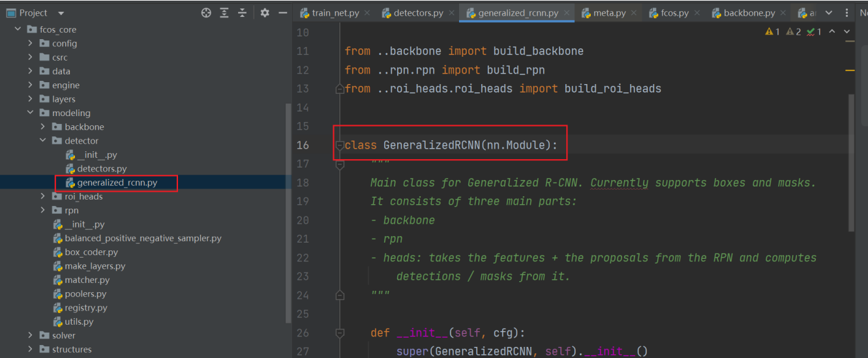Screen dimensions: 868x358
Task: Show hidden editor tabs dropdown
Action: click(830, 12)
